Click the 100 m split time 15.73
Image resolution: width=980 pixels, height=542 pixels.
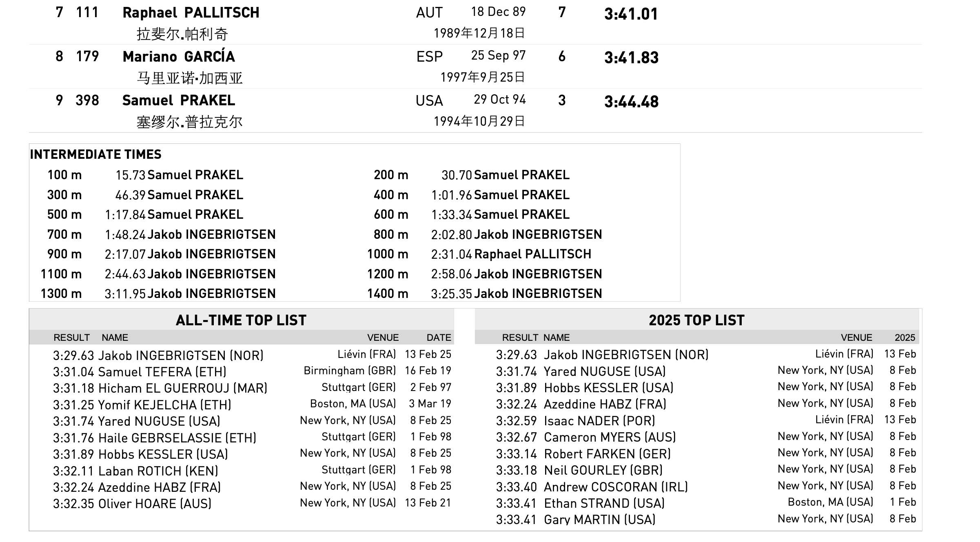[x=130, y=175]
